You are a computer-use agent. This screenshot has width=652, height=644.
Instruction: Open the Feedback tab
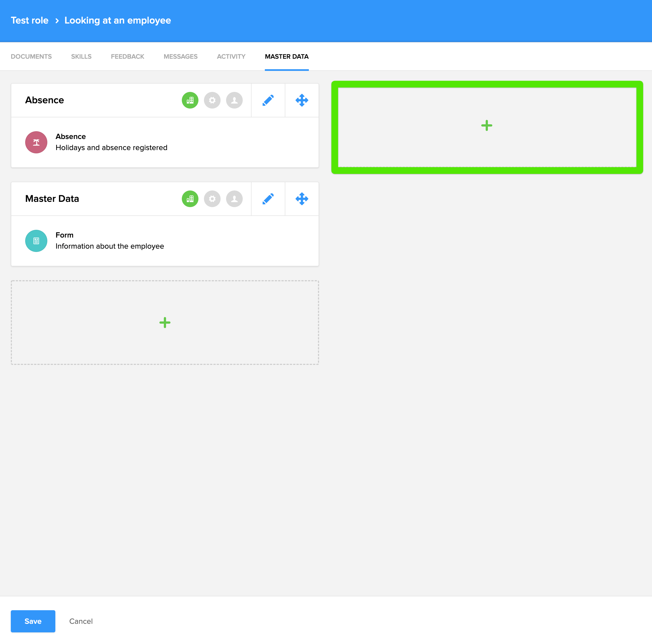coord(127,56)
